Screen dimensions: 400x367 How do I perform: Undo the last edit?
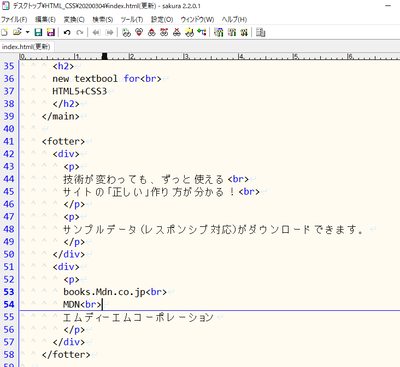click(x=67, y=32)
